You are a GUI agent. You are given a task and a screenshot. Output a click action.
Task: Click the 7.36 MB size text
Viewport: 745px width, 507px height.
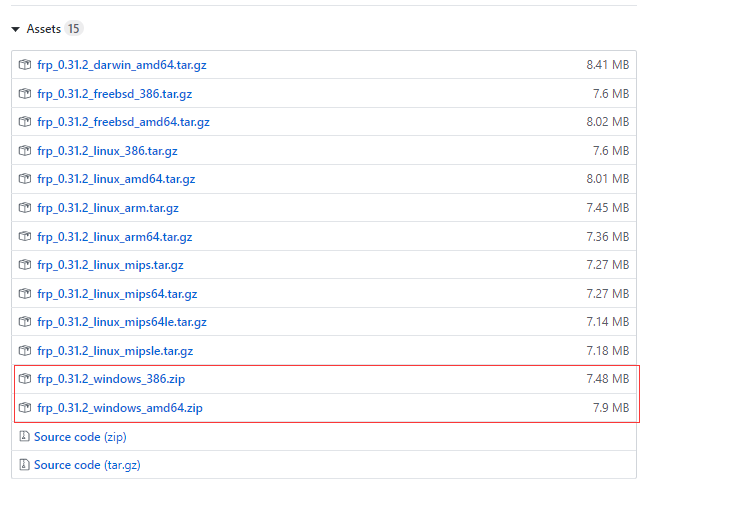coord(608,237)
